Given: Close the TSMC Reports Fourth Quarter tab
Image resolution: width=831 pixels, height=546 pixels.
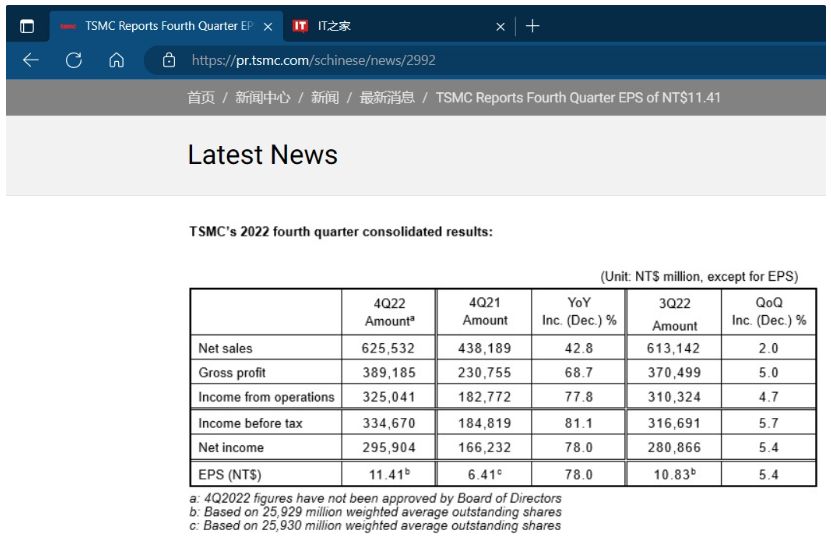Looking at the screenshot, I should 268,27.
